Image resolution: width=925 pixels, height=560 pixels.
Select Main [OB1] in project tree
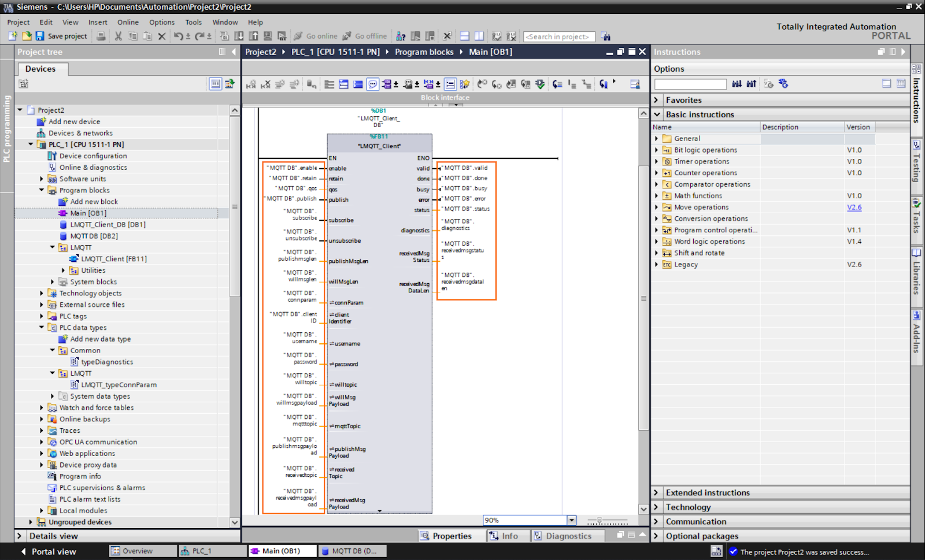point(88,213)
